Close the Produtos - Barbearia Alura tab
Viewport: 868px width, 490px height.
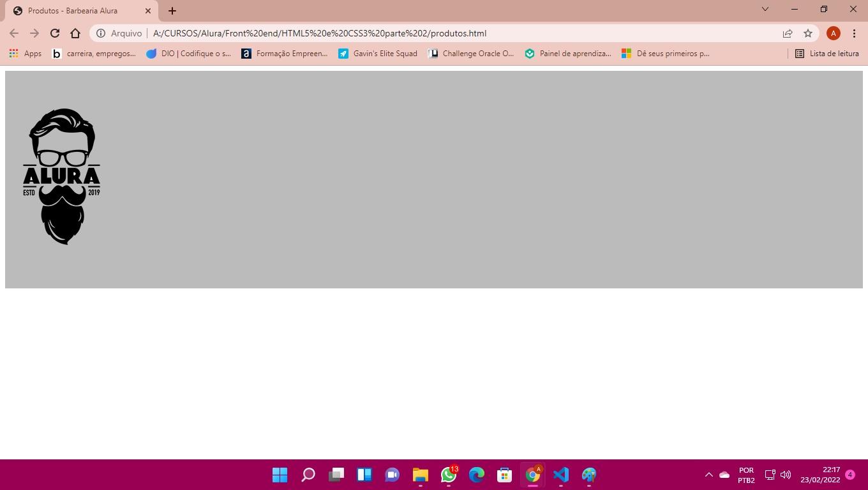point(148,11)
